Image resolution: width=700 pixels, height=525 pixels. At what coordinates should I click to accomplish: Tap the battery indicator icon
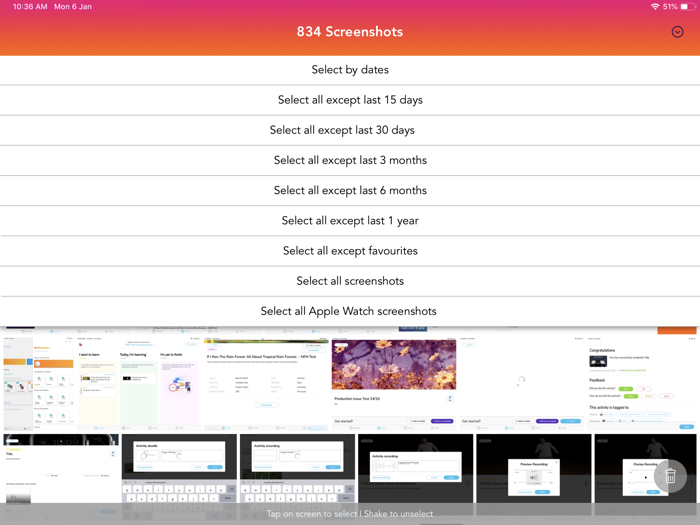point(686,6)
